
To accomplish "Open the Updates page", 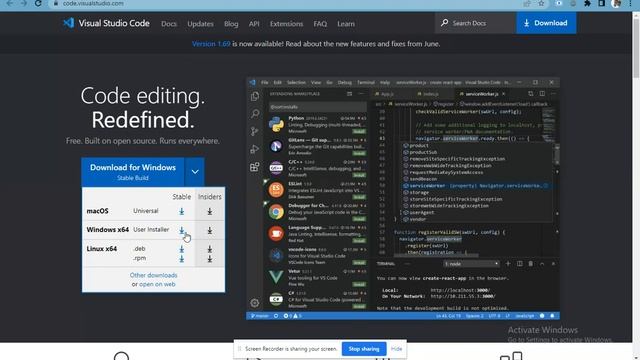I will pyautogui.click(x=200, y=24).
